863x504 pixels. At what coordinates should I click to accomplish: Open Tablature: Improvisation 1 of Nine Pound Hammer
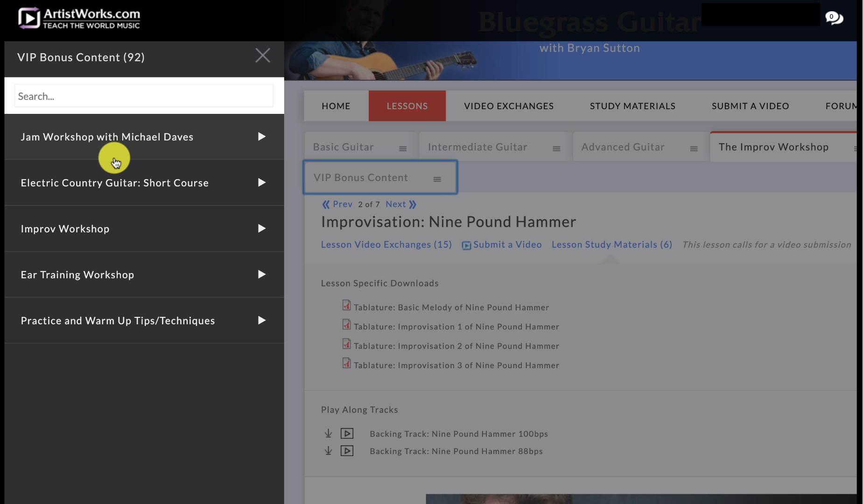pyautogui.click(x=456, y=327)
